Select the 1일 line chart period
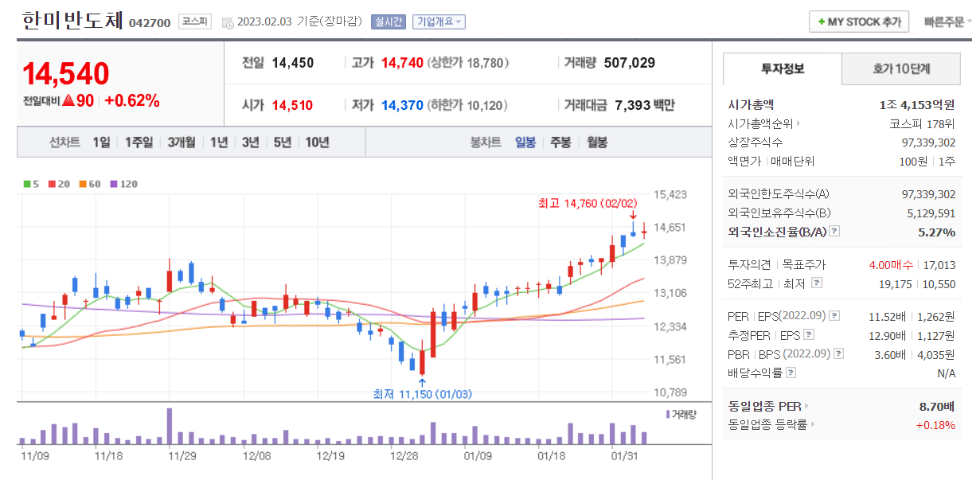Image resolution: width=980 pixels, height=480 pixels. click(101, 142)
